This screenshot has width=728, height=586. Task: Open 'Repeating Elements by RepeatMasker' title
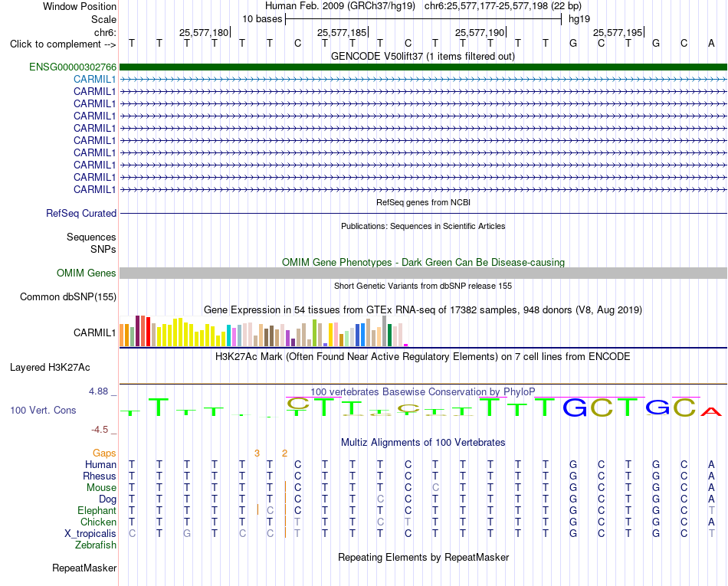coord(423,557)
